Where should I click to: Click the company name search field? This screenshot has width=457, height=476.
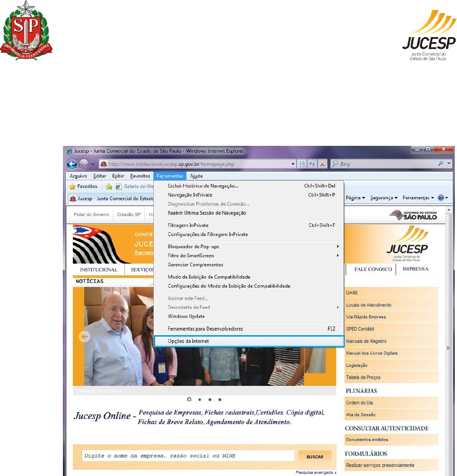pos(188,456)
